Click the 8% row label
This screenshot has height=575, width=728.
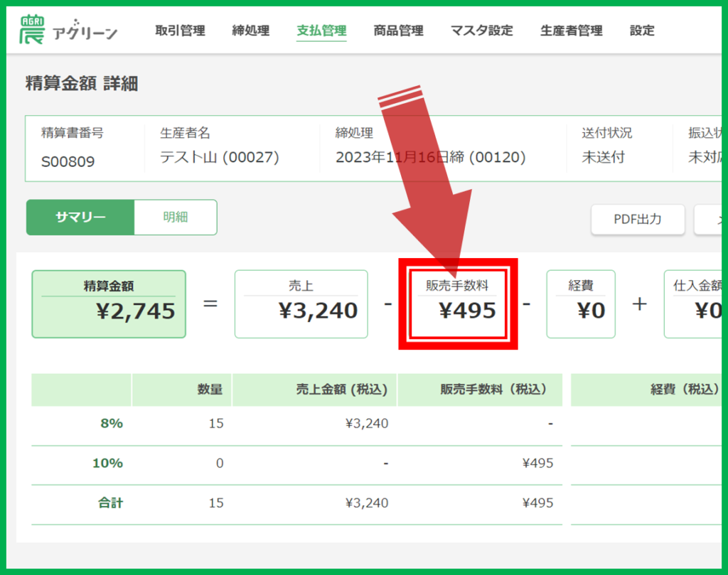(112, 423)
